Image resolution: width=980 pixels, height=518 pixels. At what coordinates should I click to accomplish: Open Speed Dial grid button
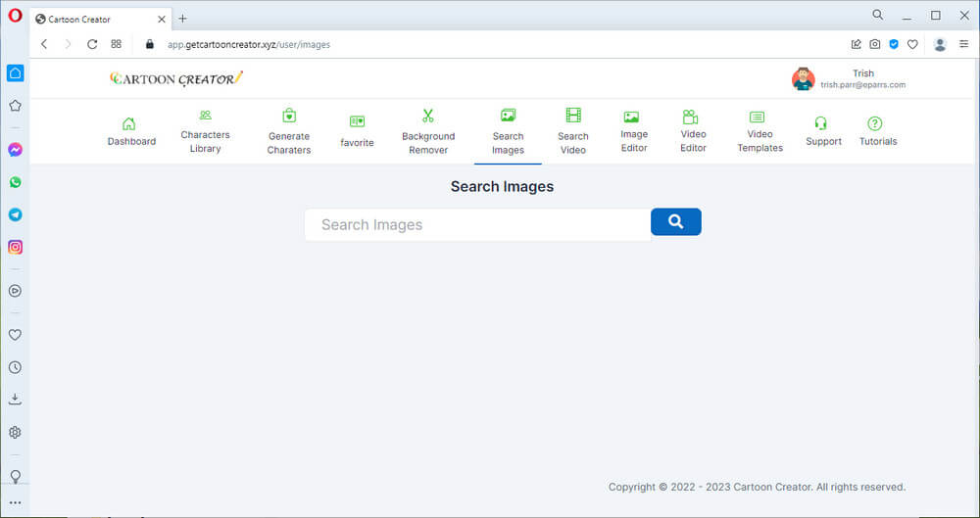pyautogui.click(x=117, y=44)
